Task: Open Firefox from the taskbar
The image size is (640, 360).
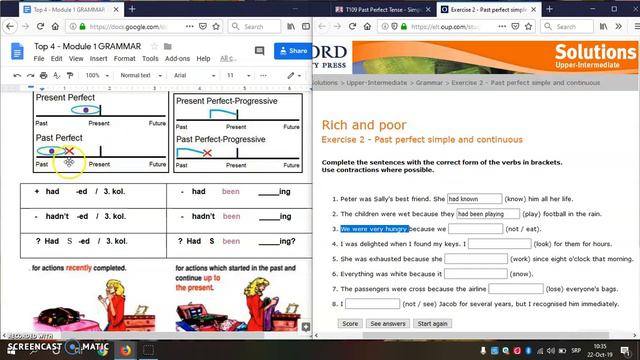Action: [x=125, y=350]
